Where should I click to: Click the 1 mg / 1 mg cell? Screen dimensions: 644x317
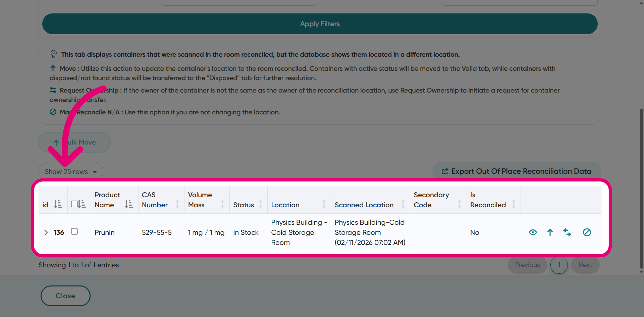point(206,232)
